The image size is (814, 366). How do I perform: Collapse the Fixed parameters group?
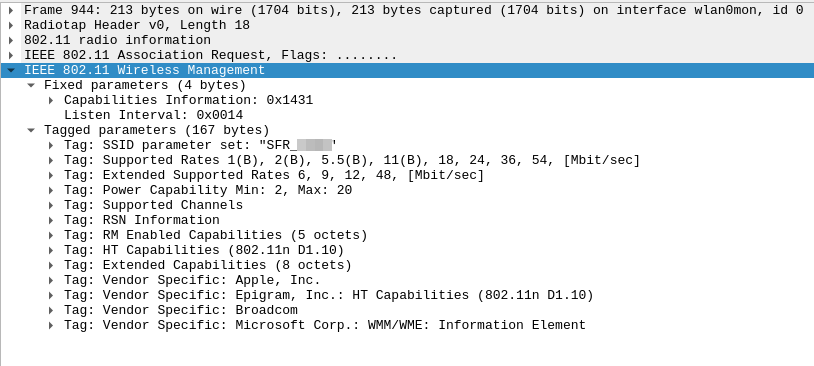(31, 85)
